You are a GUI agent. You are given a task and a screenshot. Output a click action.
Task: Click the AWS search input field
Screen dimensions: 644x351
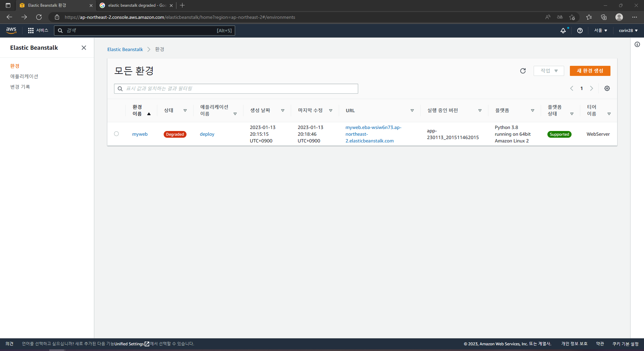click(x=145, y=31)
